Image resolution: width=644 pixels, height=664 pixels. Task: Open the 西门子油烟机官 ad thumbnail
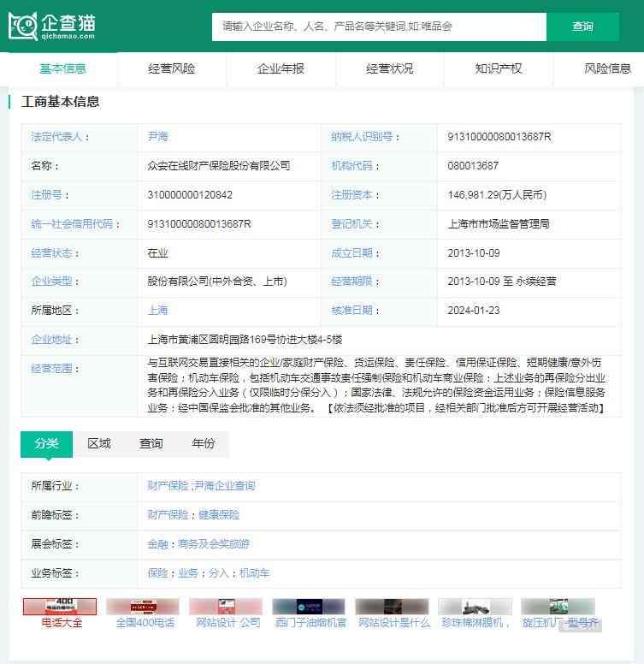tap(309, 607)
